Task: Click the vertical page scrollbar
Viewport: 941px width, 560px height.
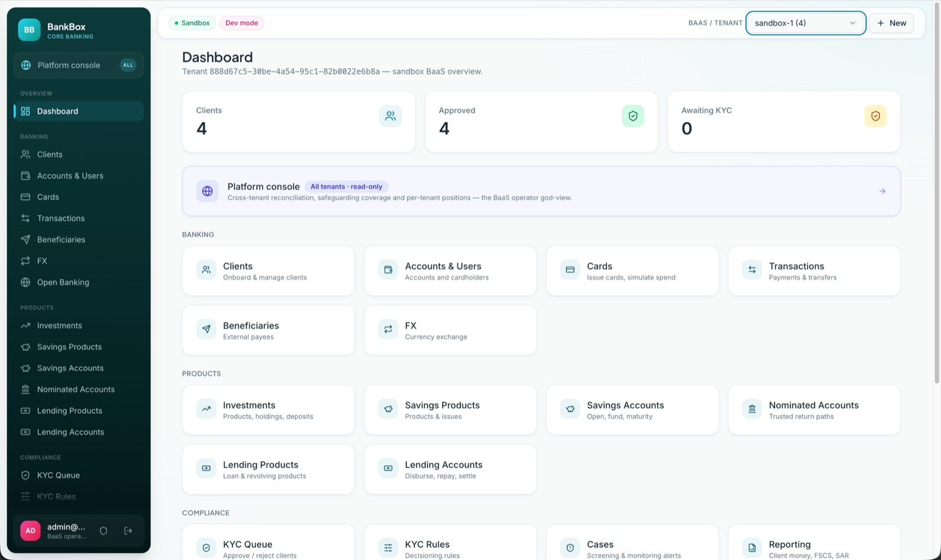Action: click(x=937, y=194)
